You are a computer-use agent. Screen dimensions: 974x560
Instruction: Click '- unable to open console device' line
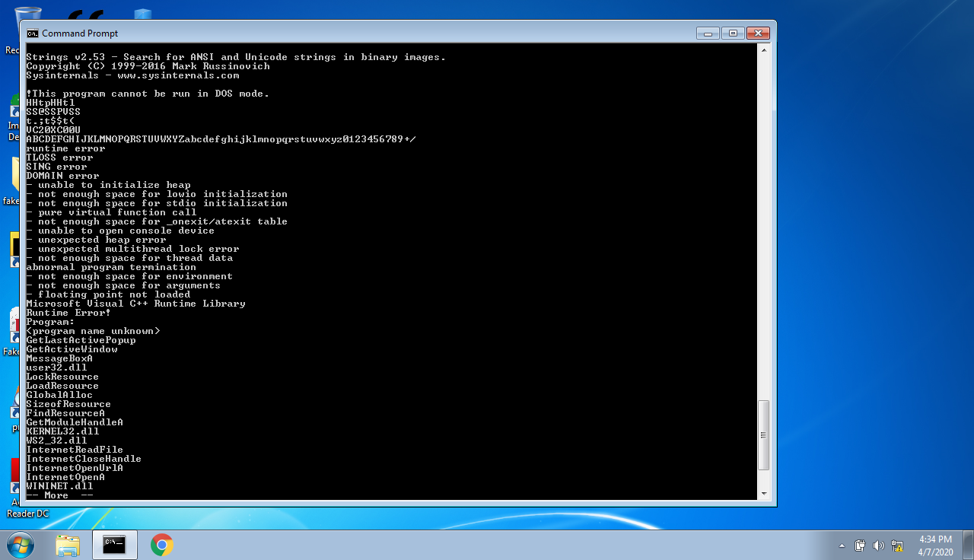(x=120, y=231)
